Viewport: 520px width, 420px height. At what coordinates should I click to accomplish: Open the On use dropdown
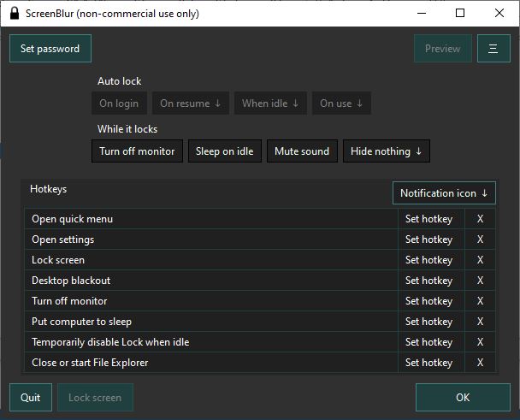pos(341,104)
